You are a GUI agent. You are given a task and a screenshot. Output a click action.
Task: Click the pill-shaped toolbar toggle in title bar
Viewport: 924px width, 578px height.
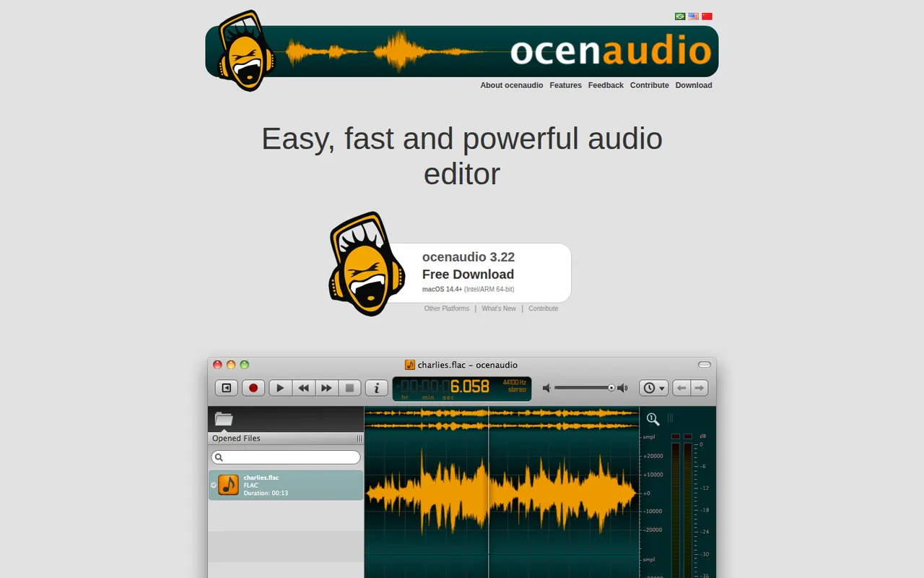pyautogui.click(x=705, y=365)
